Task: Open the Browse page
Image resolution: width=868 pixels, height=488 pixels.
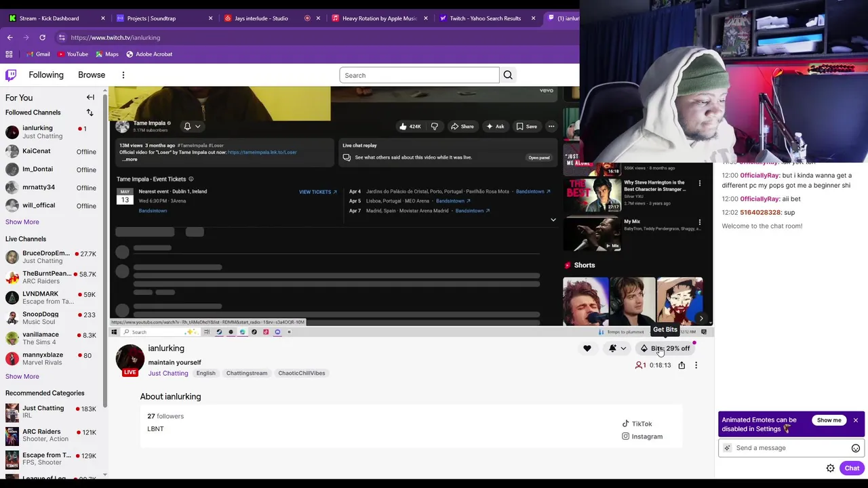Action: click(x=92, y=75)
